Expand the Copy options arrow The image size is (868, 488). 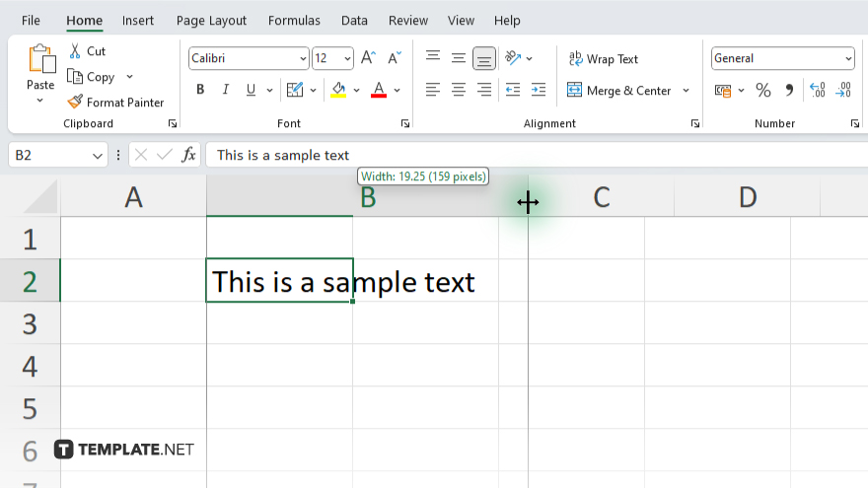coord(129,76)
